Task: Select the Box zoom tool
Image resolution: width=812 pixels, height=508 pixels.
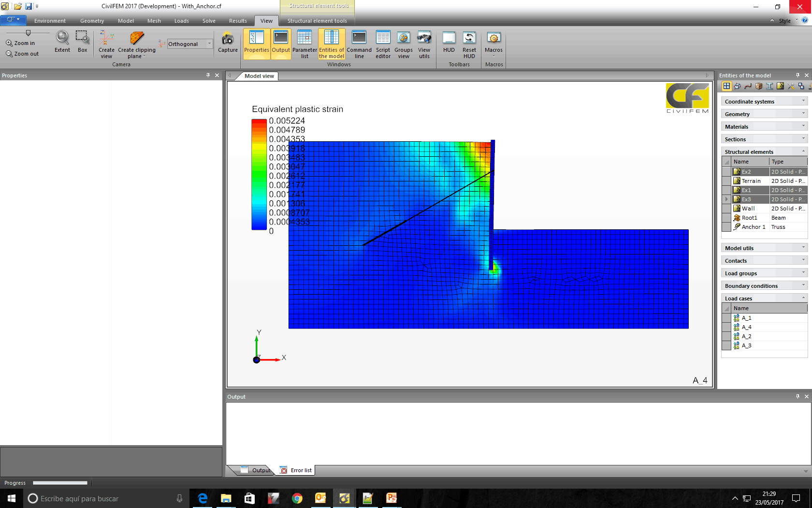Action: pos(83,41)
